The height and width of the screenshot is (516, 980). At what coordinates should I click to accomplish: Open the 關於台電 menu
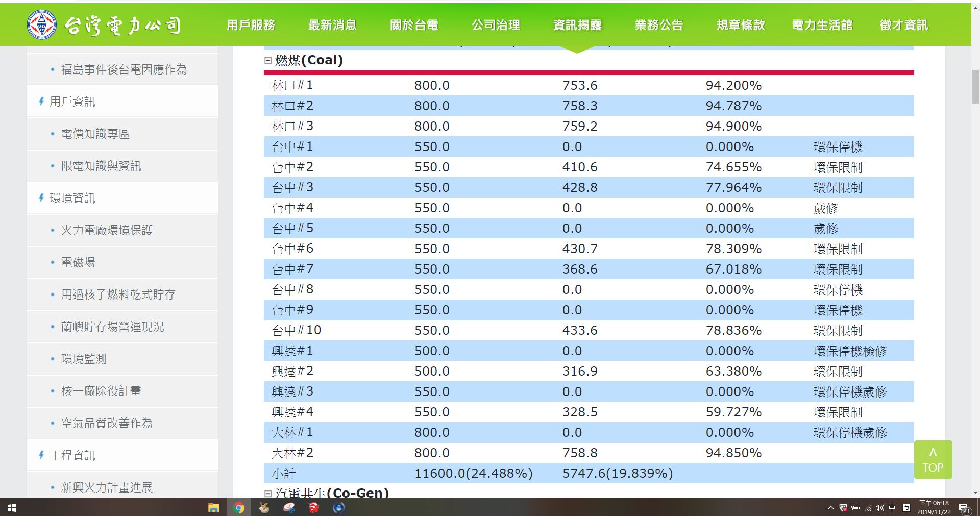414,25
